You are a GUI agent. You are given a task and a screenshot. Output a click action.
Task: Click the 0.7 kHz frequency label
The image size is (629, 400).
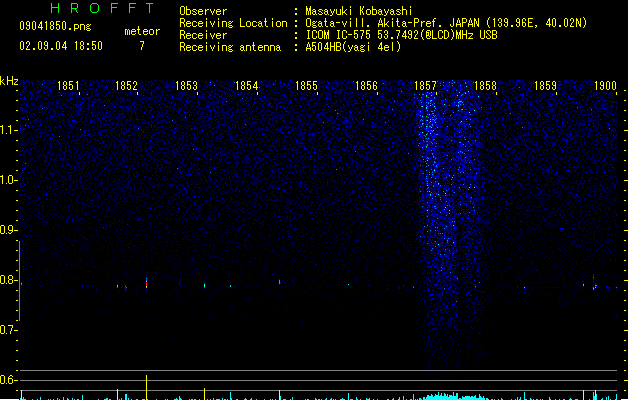coord(8,330)
